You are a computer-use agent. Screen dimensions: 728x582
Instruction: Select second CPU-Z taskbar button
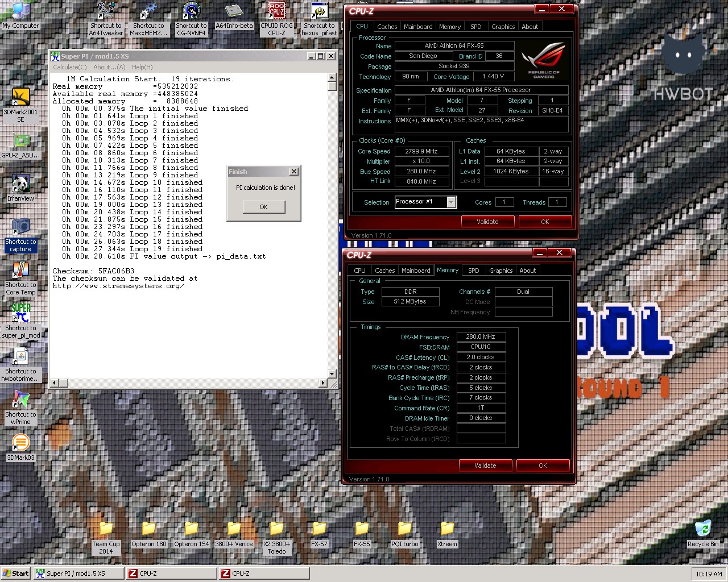264,573
